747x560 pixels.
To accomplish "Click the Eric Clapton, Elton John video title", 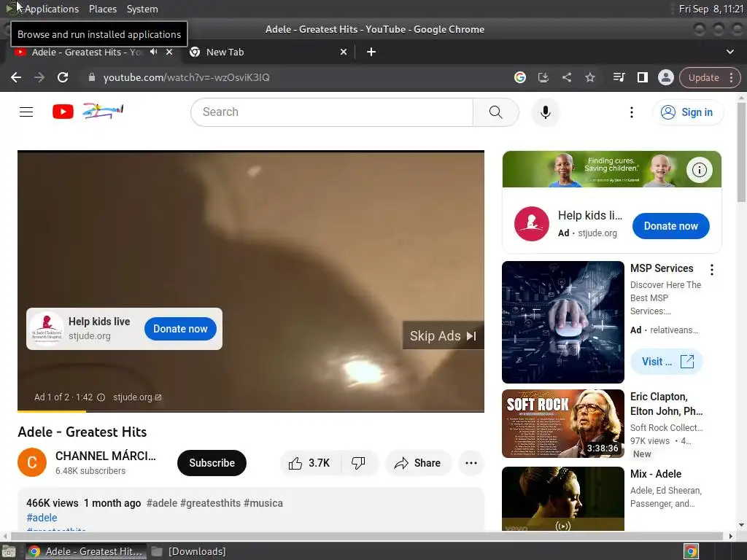I will point(667,404).
